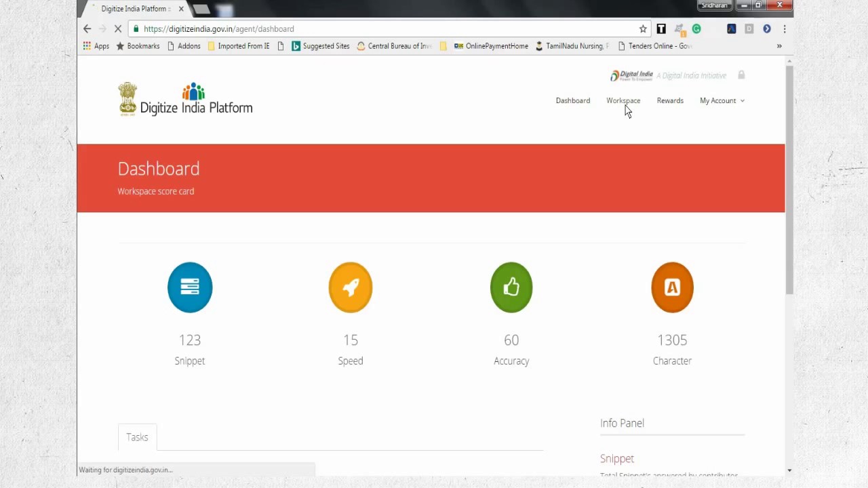The height and width of the screenshot is (488, 868).
Task: Switch to the Digitize India Platform browser tab
Action: tap(134, 9)
